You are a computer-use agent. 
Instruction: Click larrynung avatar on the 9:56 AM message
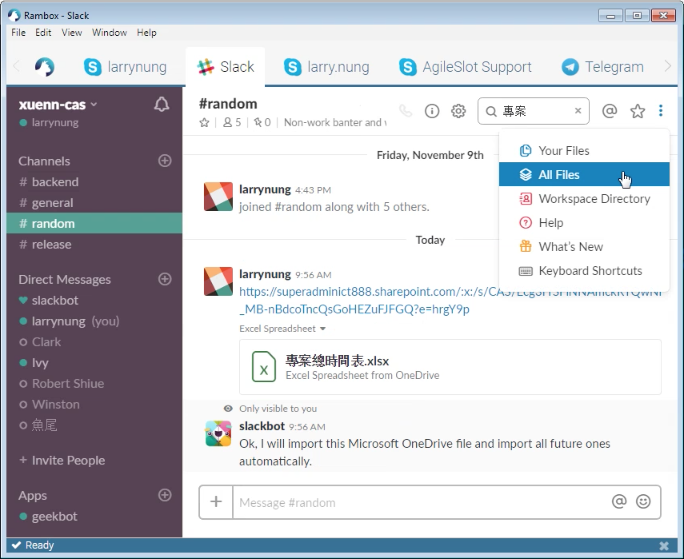[x=218, y=281]
